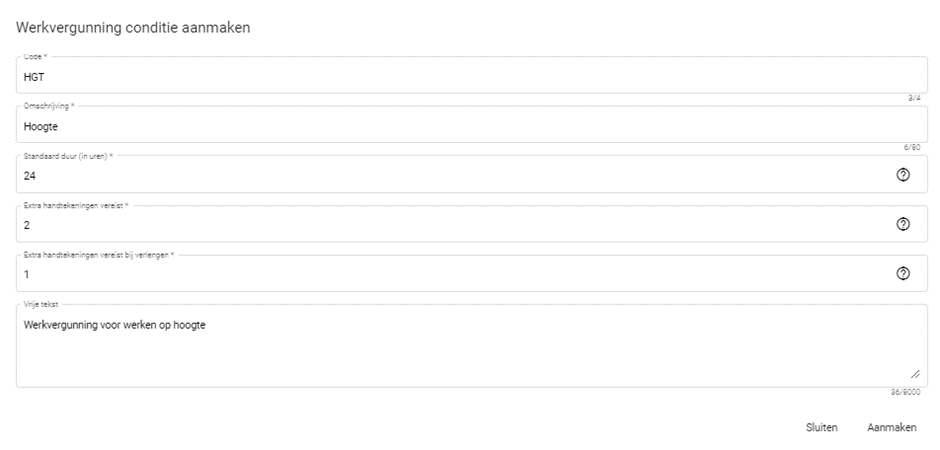The height and width of the screenshot is (450, 940).
Task: Click the bij verlengen input showing 1
Action: point(450,274)
